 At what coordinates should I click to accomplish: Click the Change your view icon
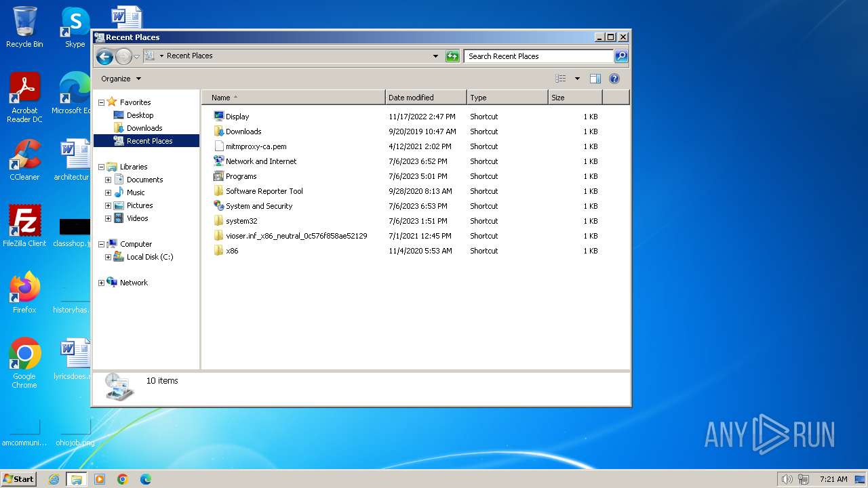pyautogui.click(x=561, y=79)
